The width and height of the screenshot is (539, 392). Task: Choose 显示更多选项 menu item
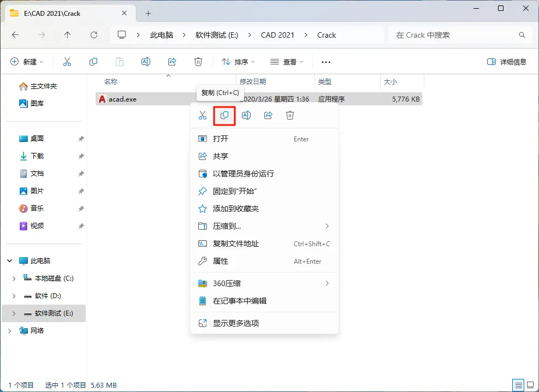click(x=264, y=323)
